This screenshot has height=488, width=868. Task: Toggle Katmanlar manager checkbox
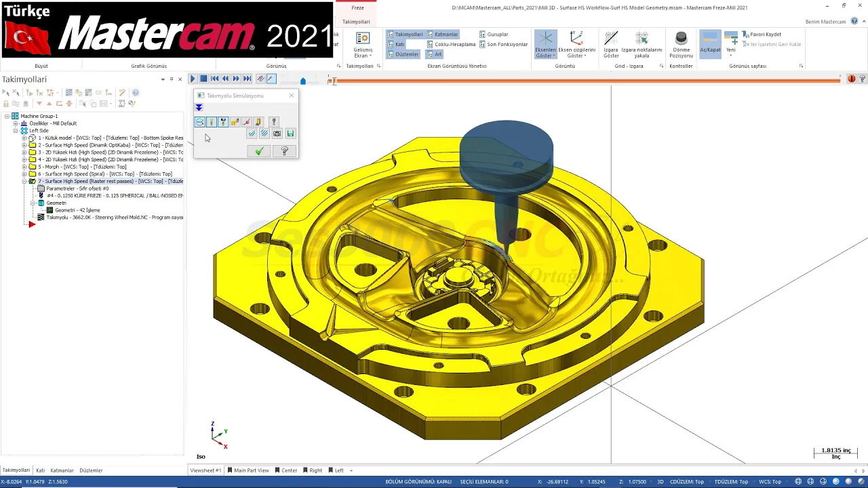pos(443,34)
